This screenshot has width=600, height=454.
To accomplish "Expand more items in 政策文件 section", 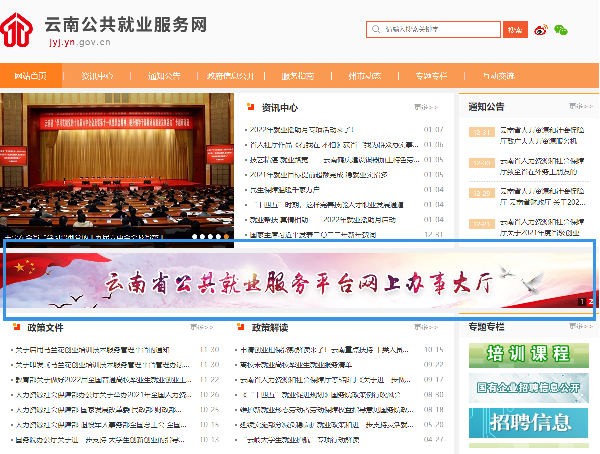I will tap(202, 327).
